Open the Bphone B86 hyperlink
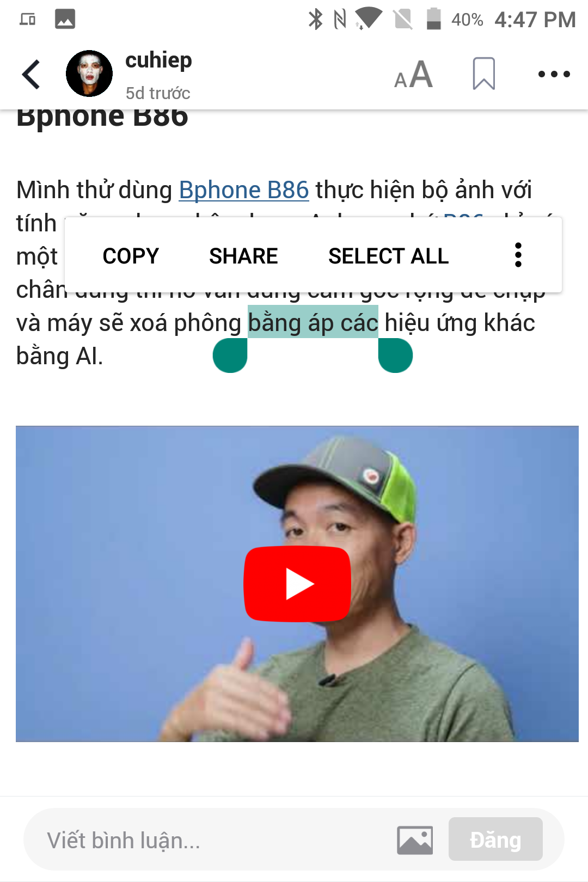Image resolution: width=588 pixels, height=882 pixels. (x=244, y=190)
